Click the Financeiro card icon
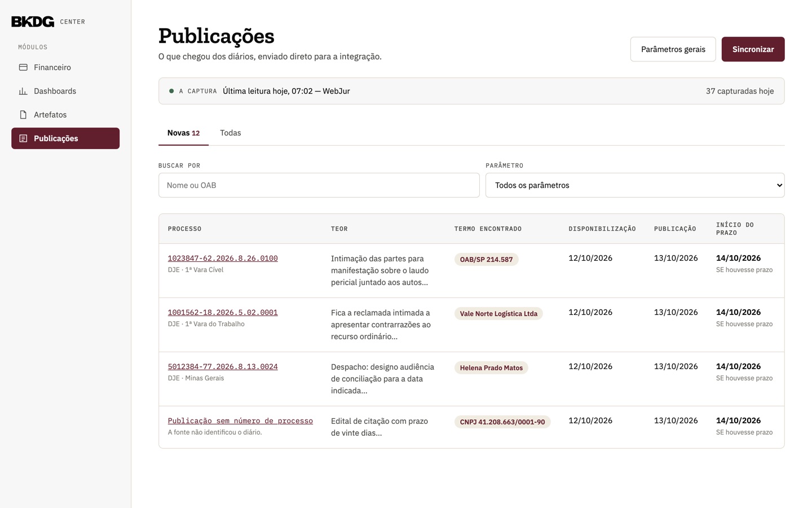This screenshot has height=508, width=812. coord(23,67)
